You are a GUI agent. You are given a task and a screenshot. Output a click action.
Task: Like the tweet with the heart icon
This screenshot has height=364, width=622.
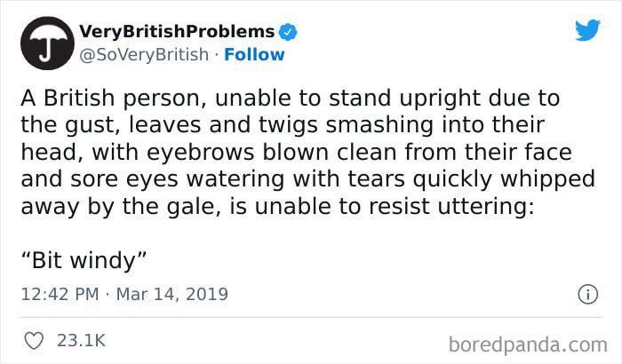(34, 341)
